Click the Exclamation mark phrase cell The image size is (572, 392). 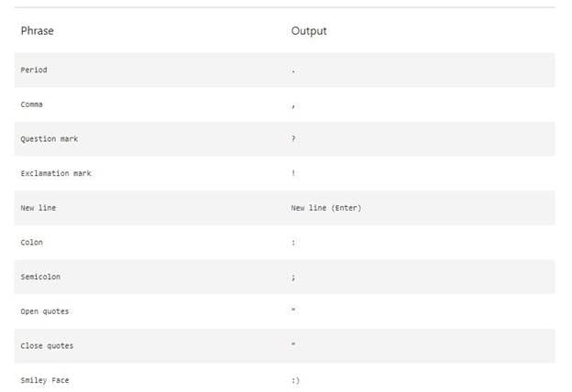point(56,173)
